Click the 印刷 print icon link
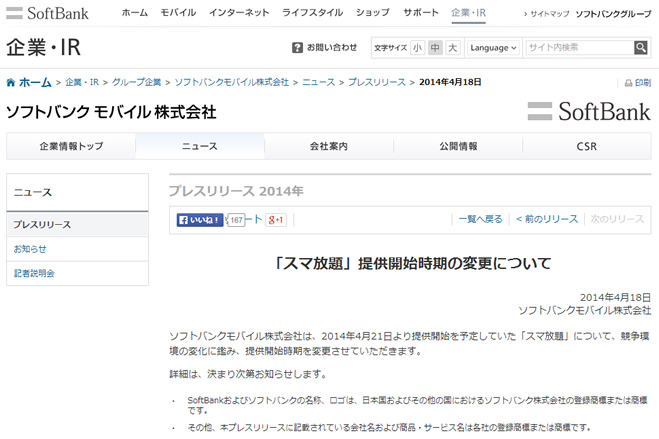659x439 pixels. [638, 83]
